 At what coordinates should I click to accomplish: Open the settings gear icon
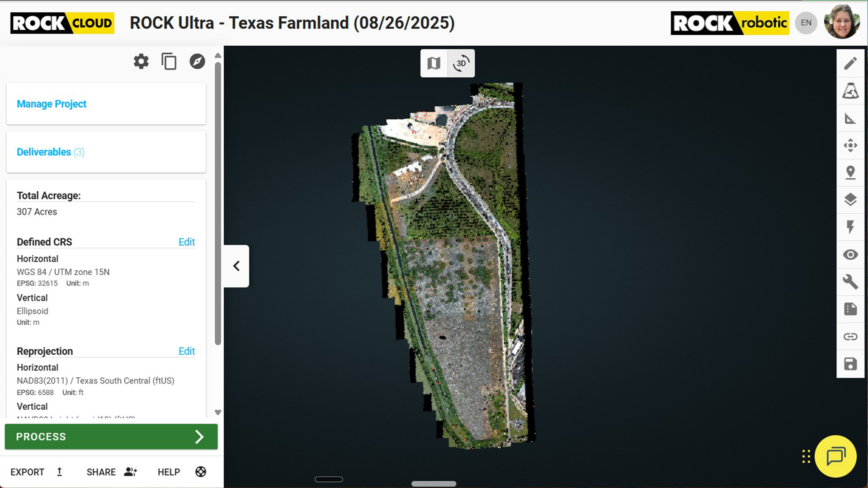(x=141, y=61)
